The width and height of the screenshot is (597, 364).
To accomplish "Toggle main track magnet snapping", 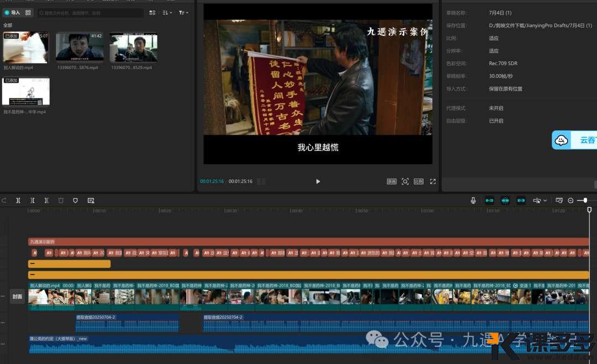I will pyautogui.click(x=490, y=201).
